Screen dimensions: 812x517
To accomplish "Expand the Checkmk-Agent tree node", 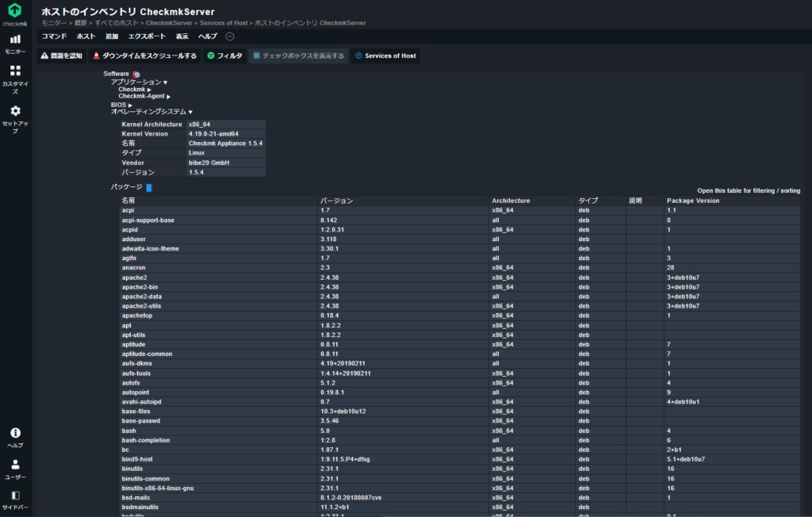I will point(144,97).
